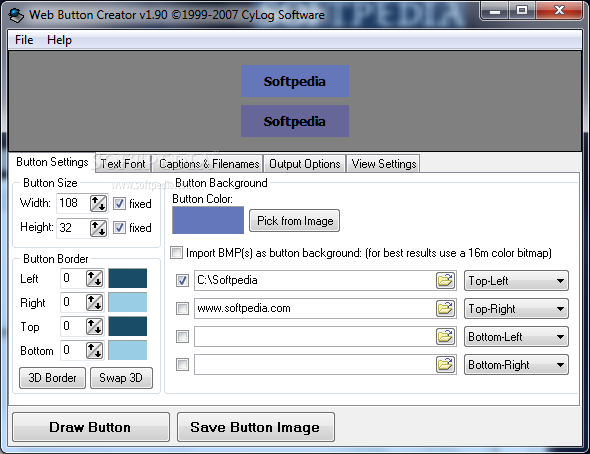
Task: Click the Pick from Image button
Action: pos(295,221)
